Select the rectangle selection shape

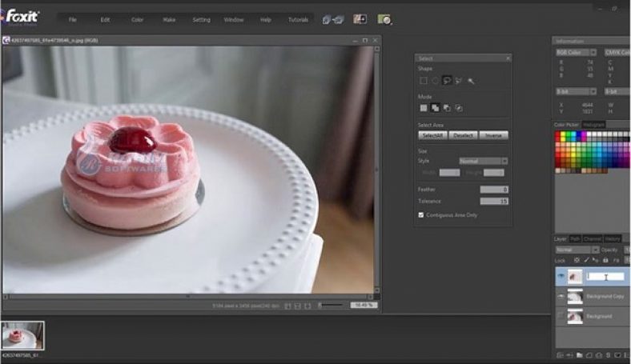(x=424, y=81)
